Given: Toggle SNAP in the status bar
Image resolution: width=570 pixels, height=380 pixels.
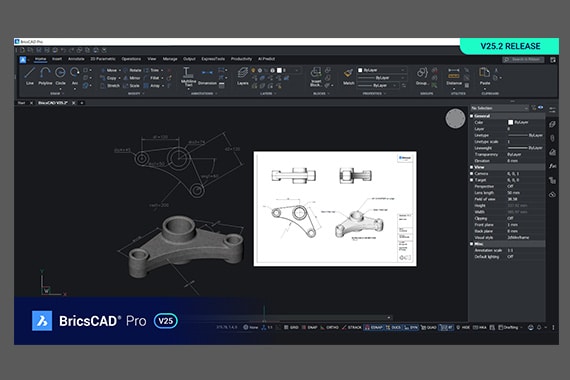Looking at the screenshot, I should 310,327.
